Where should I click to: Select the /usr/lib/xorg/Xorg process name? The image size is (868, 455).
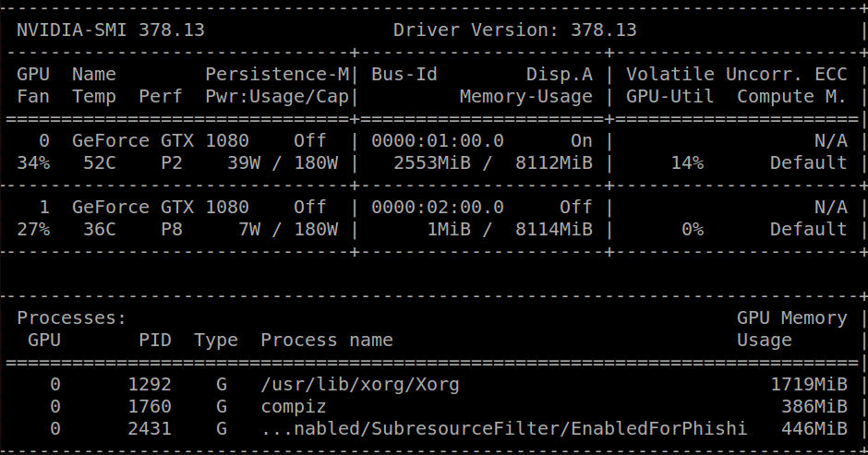(360, 385)
